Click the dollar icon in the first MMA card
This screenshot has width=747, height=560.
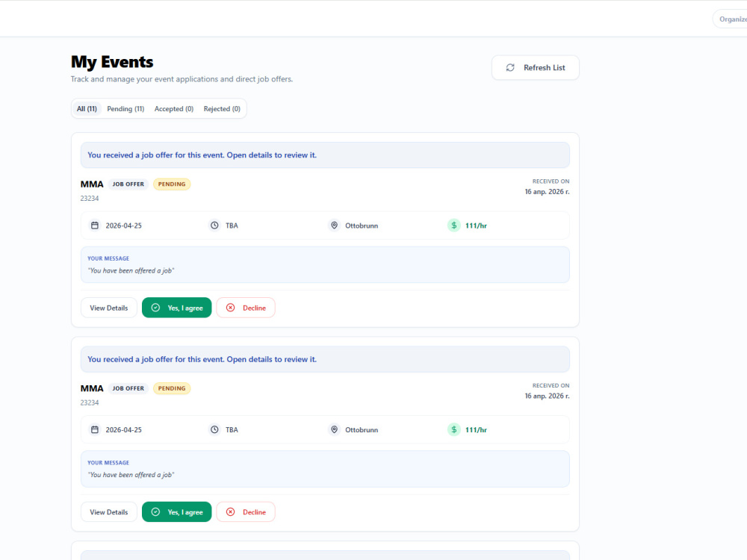pos(454,225)
